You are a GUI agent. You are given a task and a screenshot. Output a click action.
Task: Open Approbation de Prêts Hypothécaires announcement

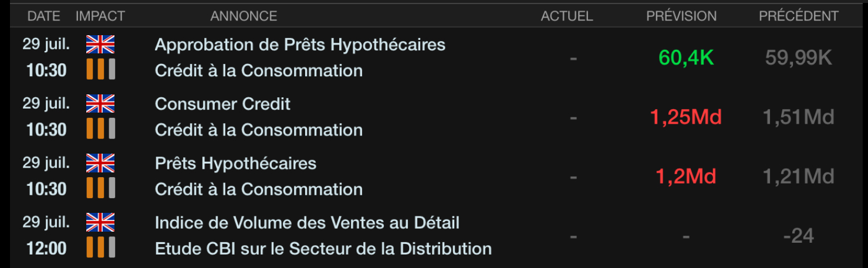coord(300,45)
